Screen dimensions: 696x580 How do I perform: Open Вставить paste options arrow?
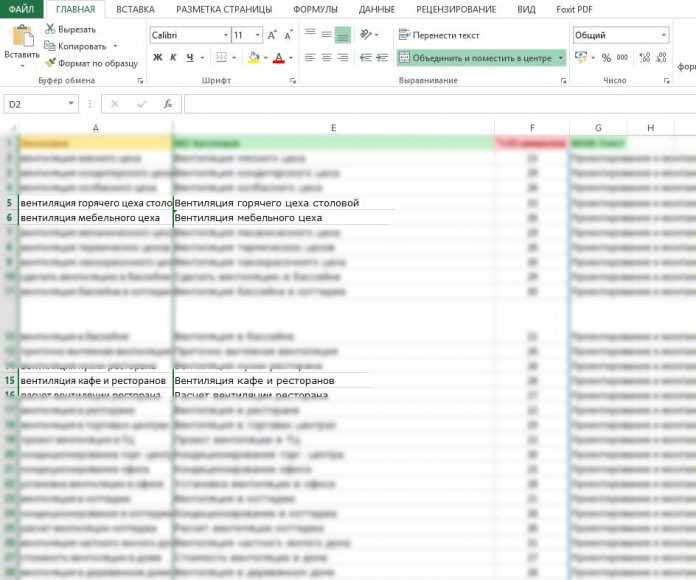pyautogui.click(x=22, y=66)
